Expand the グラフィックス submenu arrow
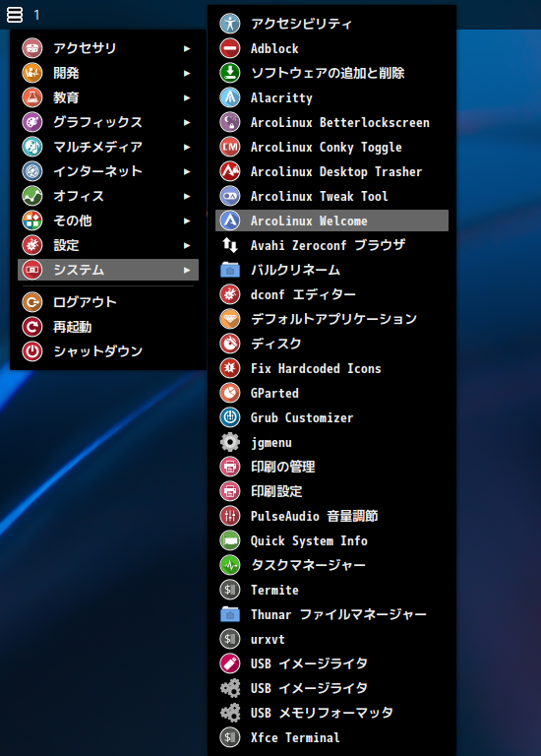541x756 pixels. [187, 122]
